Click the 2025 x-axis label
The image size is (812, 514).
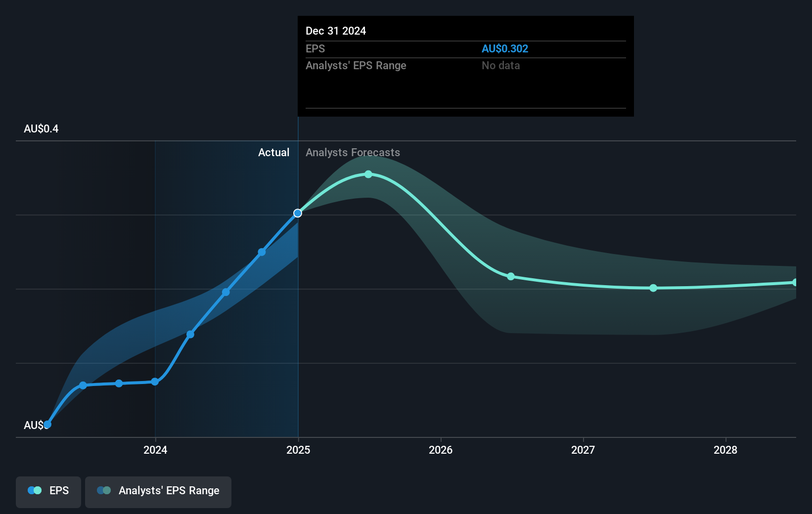(298, 450)
